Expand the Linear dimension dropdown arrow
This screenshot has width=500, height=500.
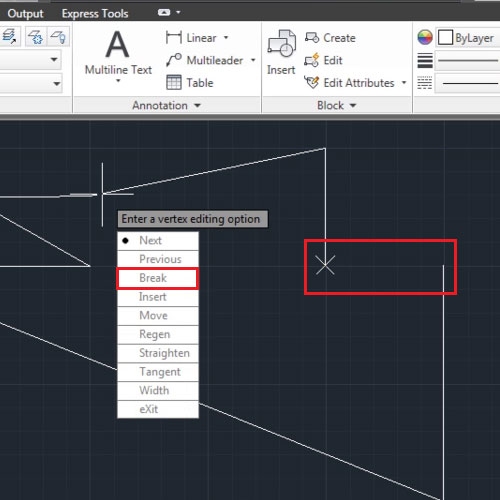click(226, 38)
